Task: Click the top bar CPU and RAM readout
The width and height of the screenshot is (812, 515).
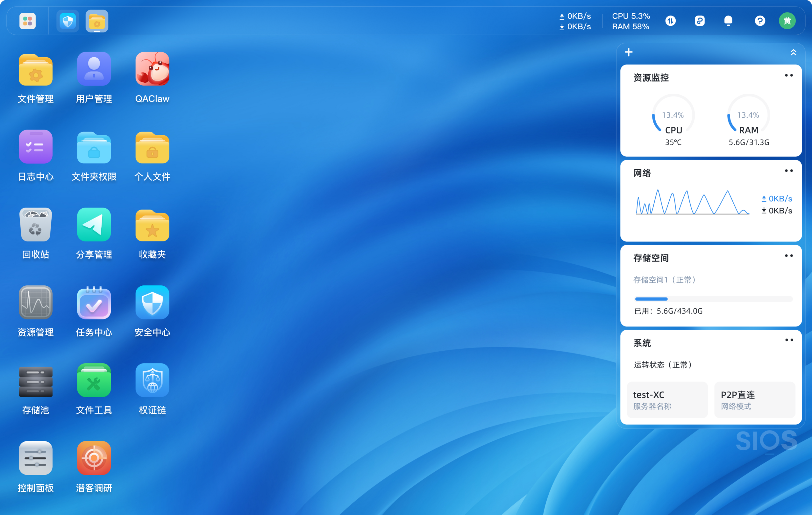Action: 630,21
